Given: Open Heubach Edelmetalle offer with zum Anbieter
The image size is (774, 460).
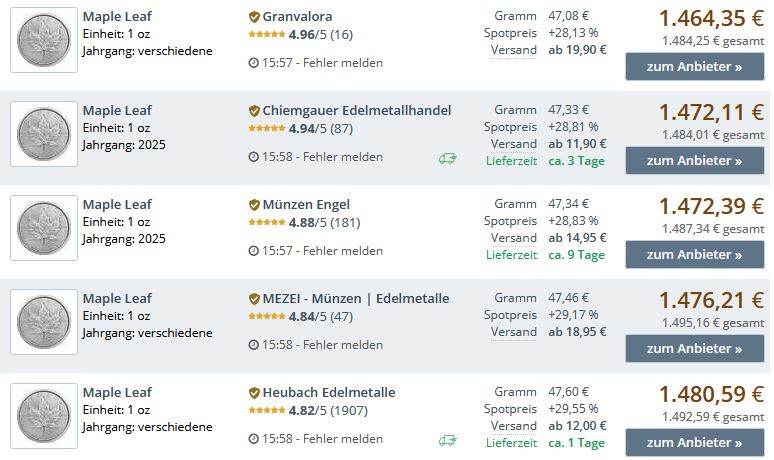Looking at the screenshot, I should 694,443.
